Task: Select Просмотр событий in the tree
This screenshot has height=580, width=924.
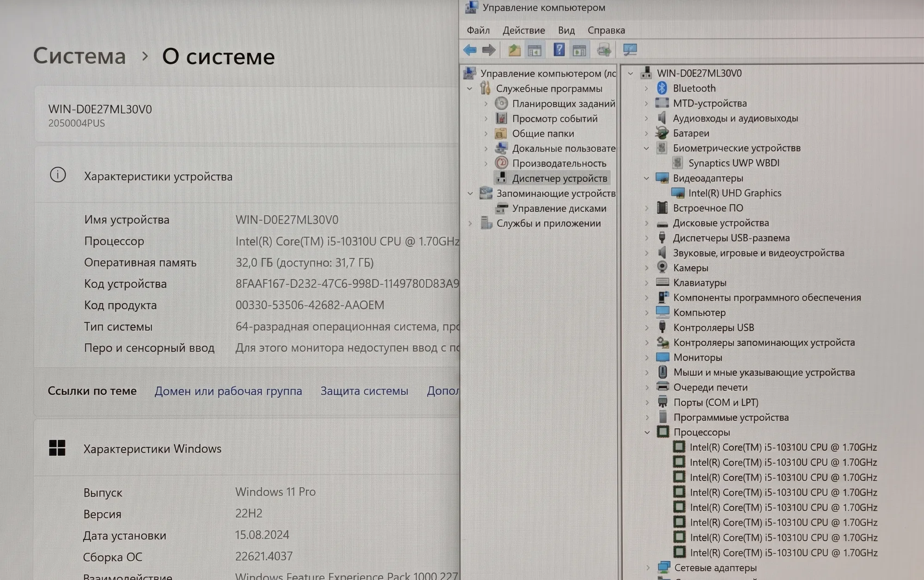Action: coord(554,118)
